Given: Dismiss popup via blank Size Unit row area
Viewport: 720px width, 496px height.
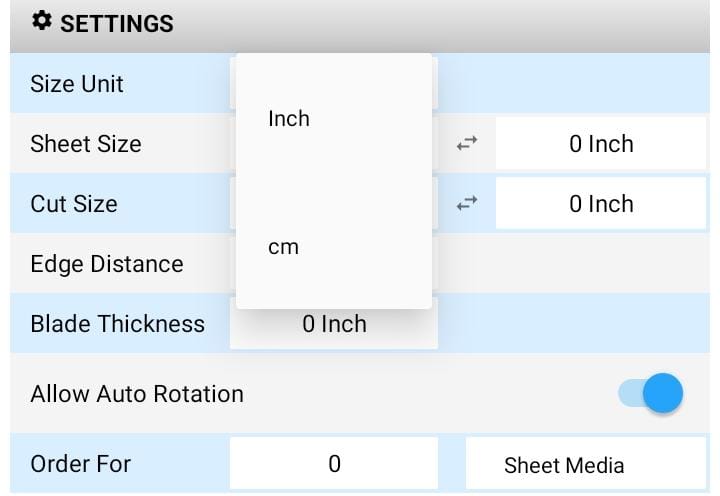Looking at the screenshot, I should pos(572,83).
